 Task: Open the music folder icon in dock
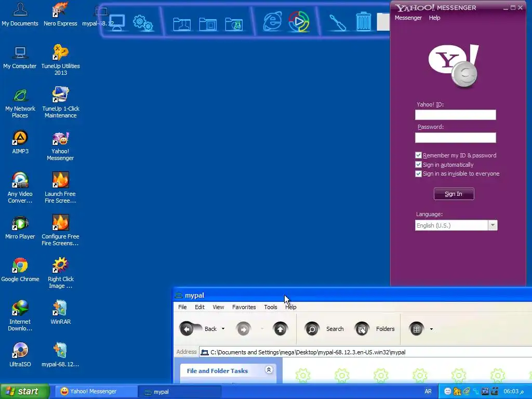point(234,24)
